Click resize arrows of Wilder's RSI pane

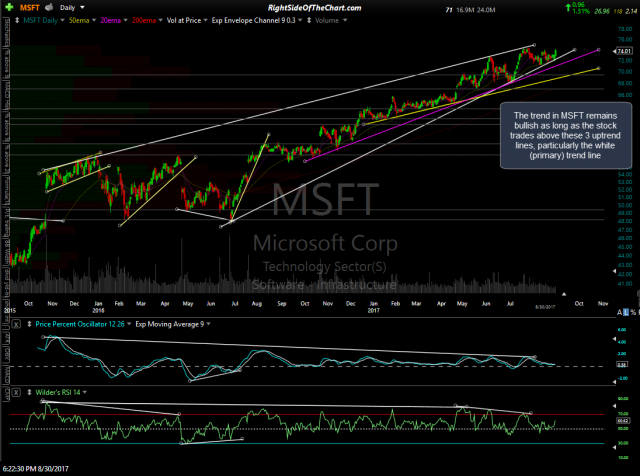pos(29,392)
